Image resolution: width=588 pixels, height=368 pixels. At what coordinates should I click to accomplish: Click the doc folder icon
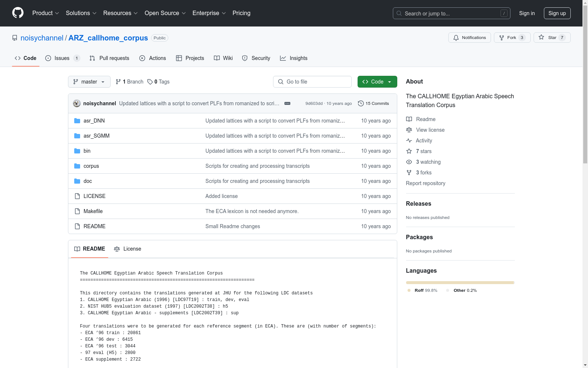coord(77,181)
